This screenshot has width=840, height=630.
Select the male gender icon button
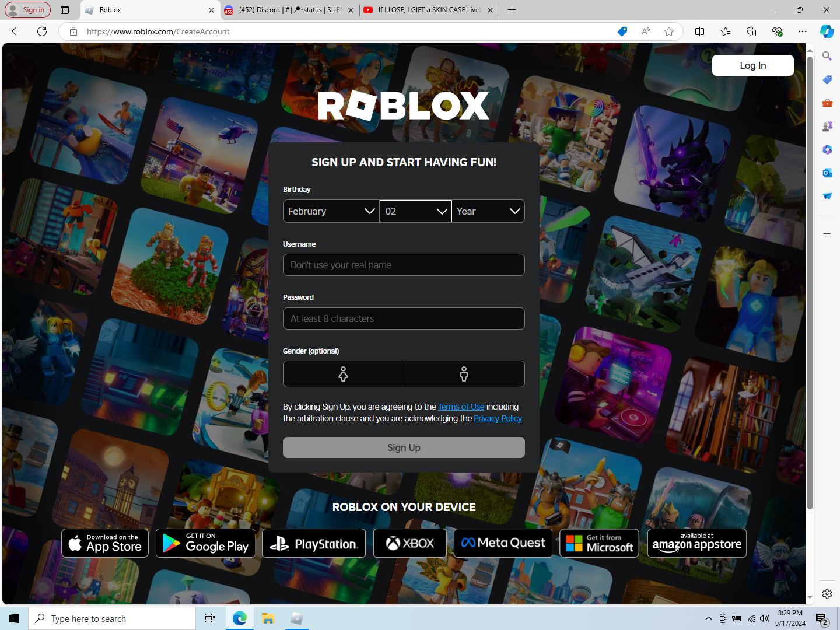(464, 374)
